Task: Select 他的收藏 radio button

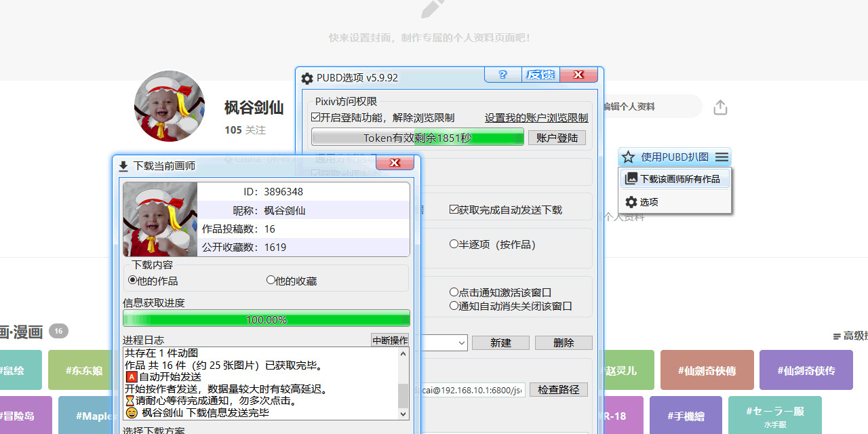Action: click(x=271, y=280)
